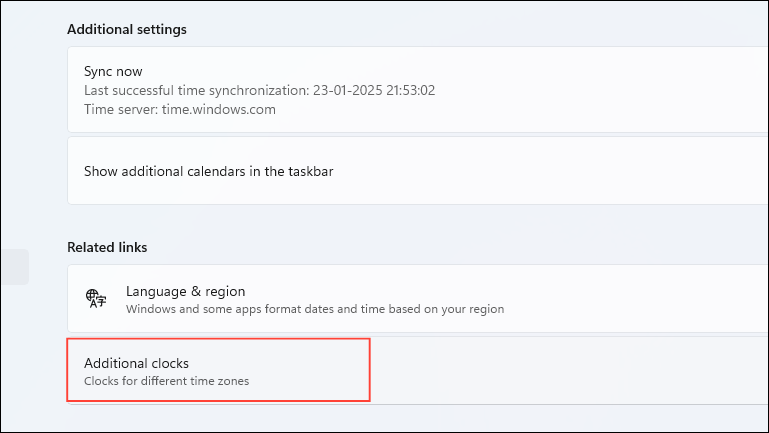
Task: Open the Additional clocks link
Action: point(136,363)
